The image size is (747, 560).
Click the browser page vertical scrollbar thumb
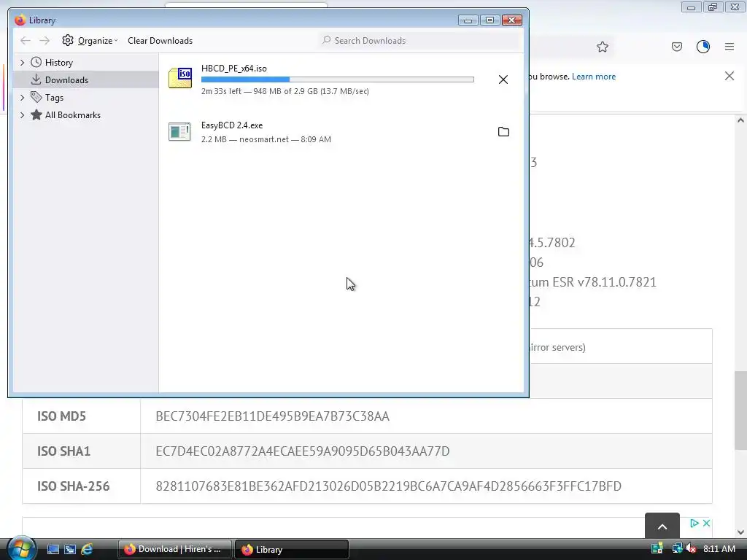[x=740, y=410]
